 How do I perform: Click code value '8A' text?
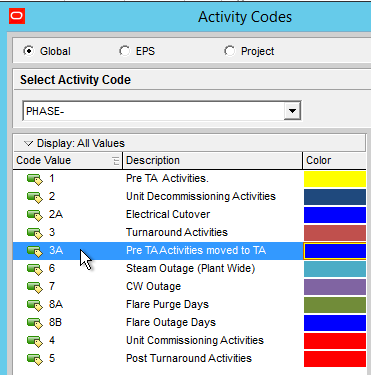[x=56, y=304]
